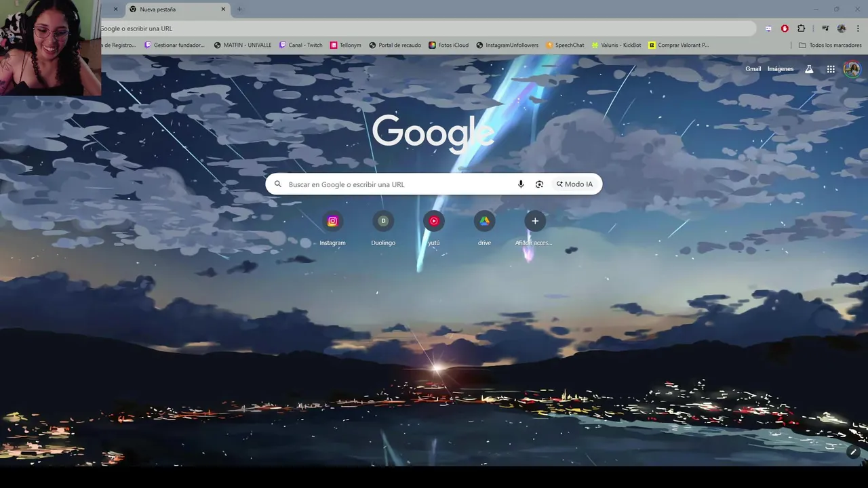Open Comprar Valorant P... bookmark
Screen dimensions: 868x488
(679, 45)
